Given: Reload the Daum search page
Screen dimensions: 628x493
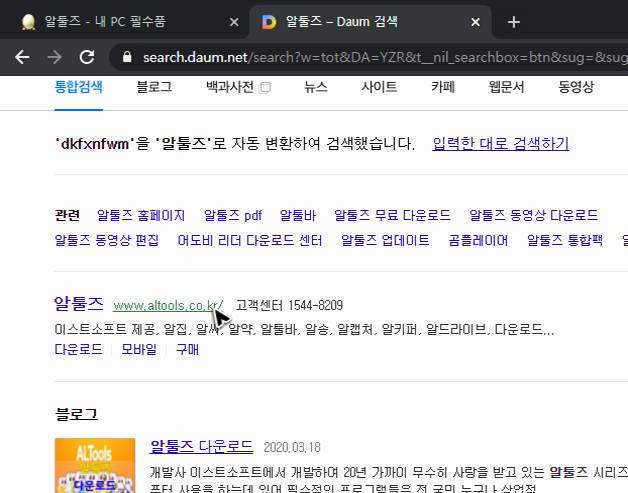Looking at the screenshot, I should 87,57.
